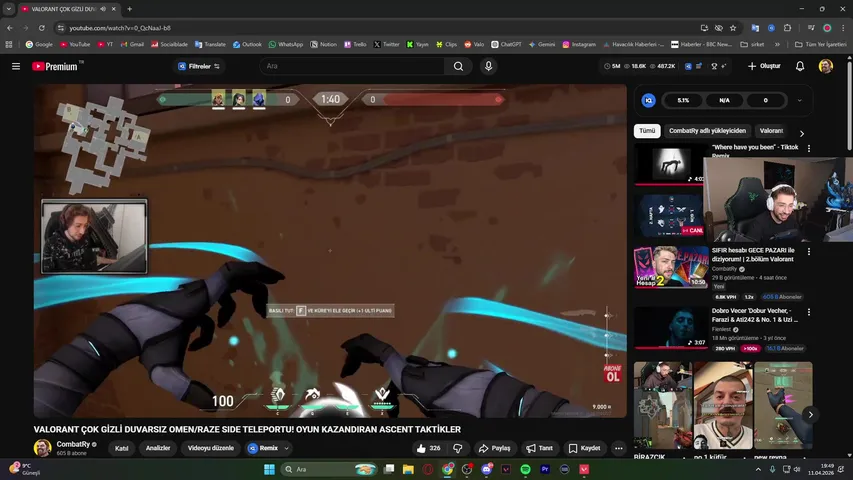Open Chrome extensions puzzle icon
Image resolution: width=853 pixels, height=480 pixels.
pyautogui.click(x=787, y=28)
